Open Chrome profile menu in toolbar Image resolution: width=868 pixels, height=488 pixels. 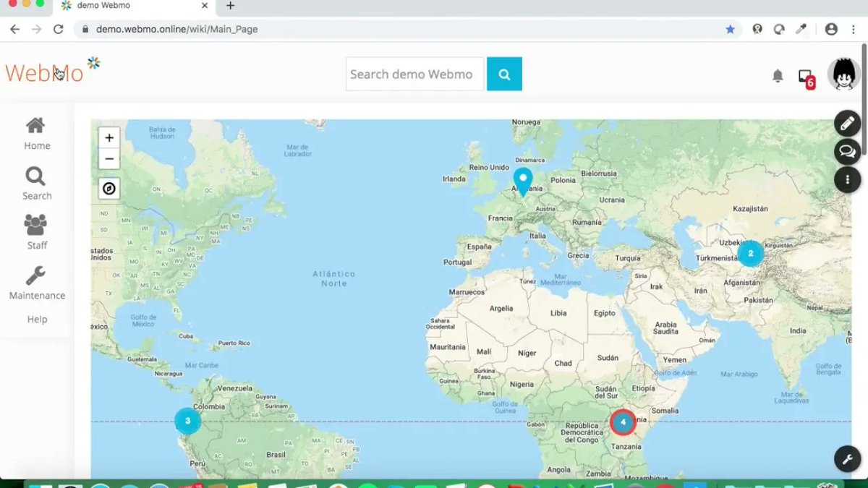point(830,30)
